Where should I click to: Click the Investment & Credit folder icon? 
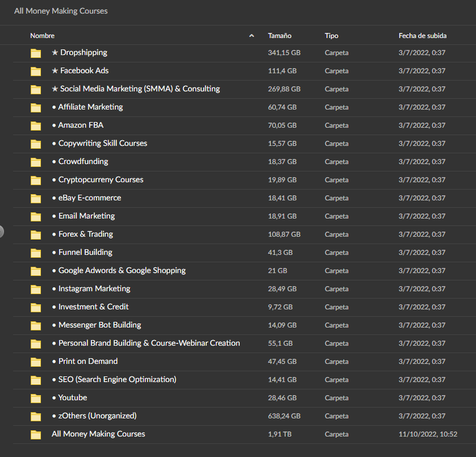[36, 307]
